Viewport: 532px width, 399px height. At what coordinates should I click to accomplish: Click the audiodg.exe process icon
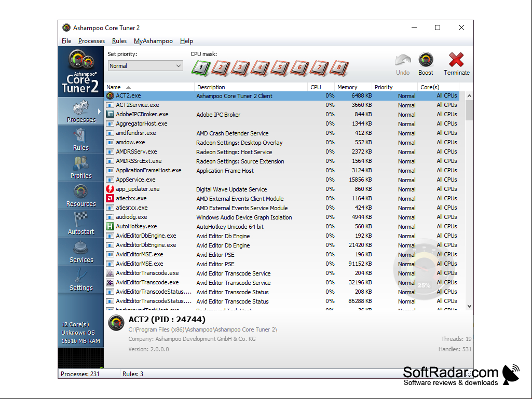pyautogui.click(x=110, y=217)
